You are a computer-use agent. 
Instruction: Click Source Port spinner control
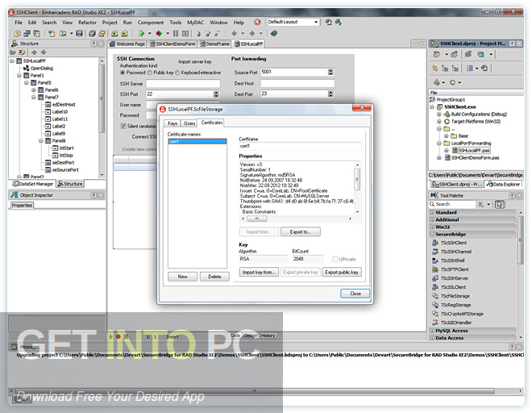(330, 72)
